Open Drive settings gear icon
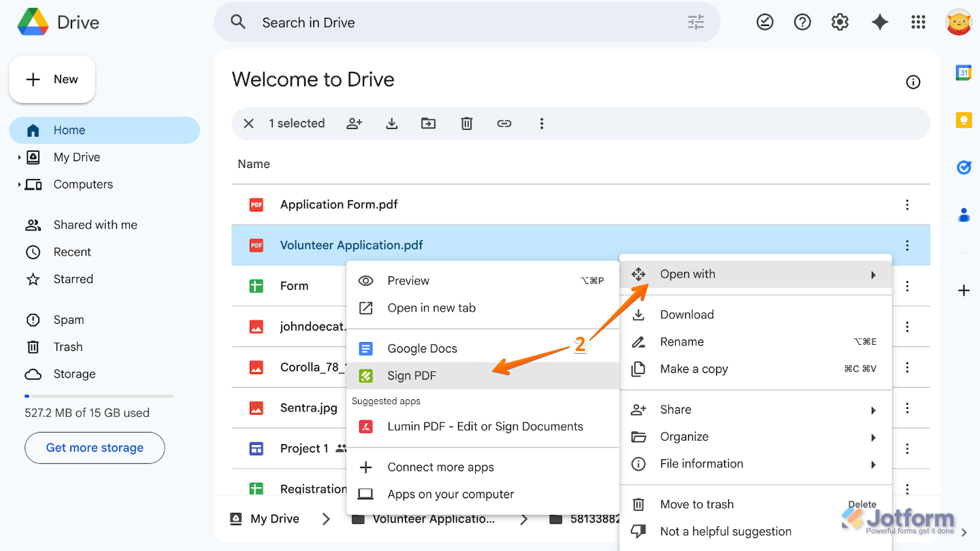980x551 pixels. (x=840, y=22)
